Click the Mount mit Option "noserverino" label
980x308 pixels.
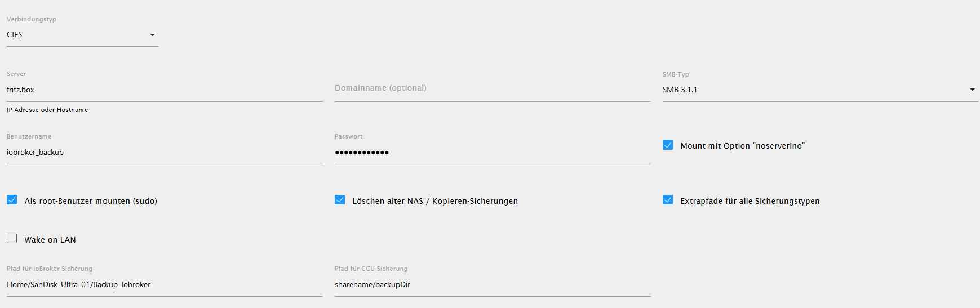click(x=743, y=146)
